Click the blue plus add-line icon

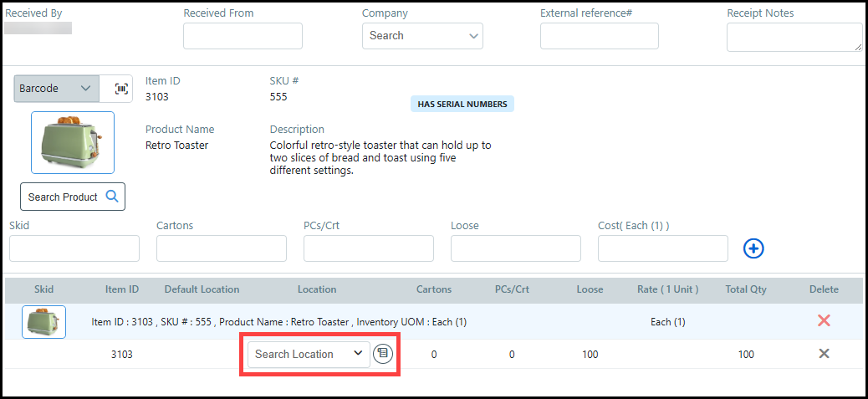point(754,248)
